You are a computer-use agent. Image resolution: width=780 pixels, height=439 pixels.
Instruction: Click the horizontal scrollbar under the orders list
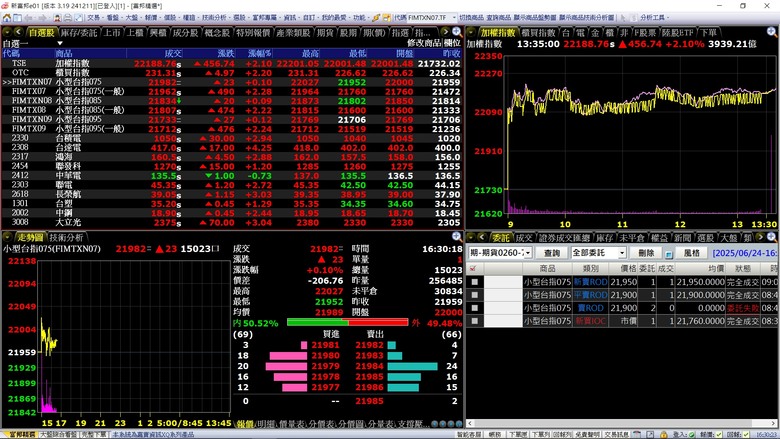click(623, 424)
